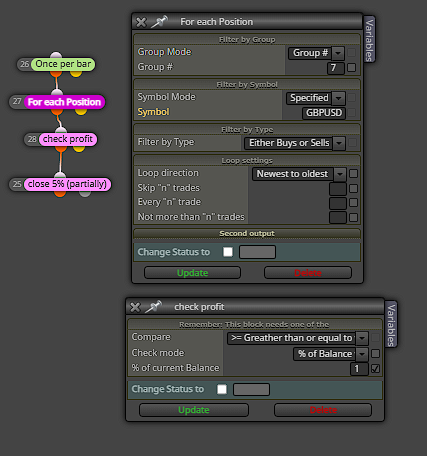Select the Once per bar block

63,64
